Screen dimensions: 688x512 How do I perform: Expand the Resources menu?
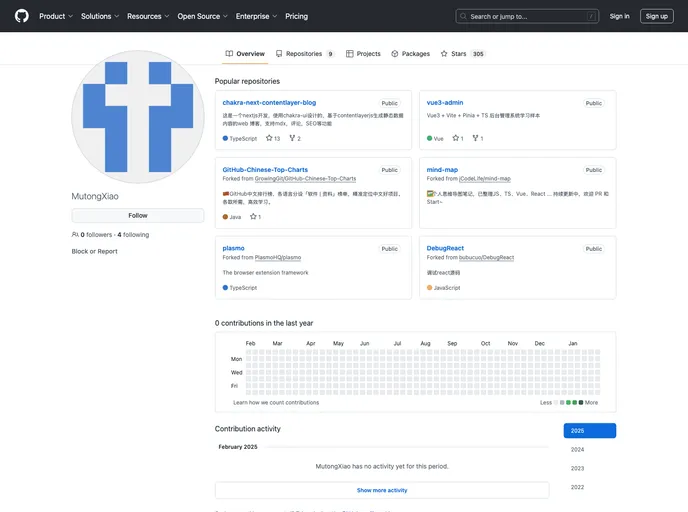point(148,16)
